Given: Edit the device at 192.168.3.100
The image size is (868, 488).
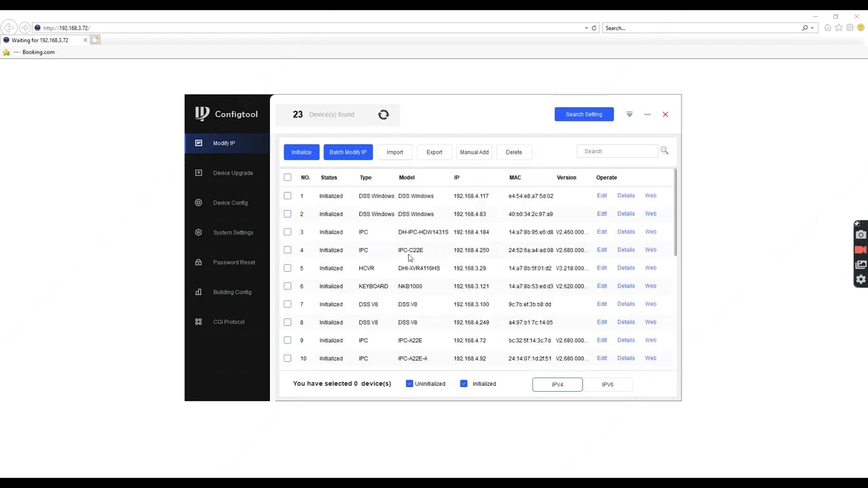Looking at the screenshot, I should (x=601, y=304).
